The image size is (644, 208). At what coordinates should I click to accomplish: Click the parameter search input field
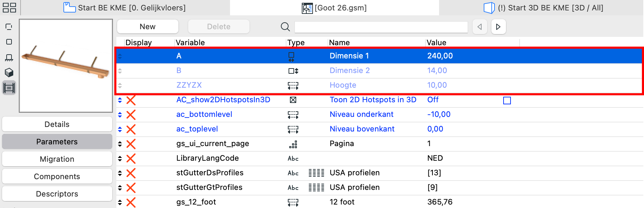[381, 27]
